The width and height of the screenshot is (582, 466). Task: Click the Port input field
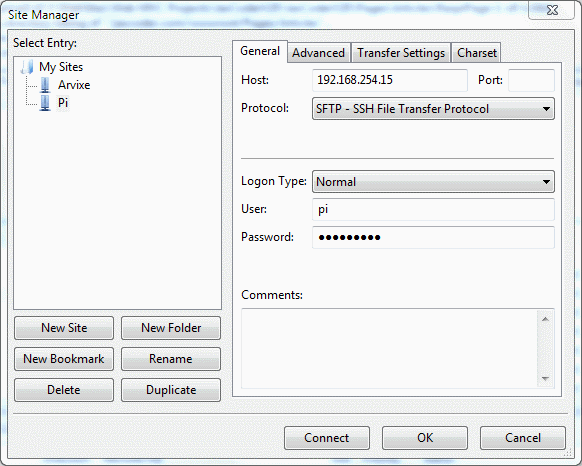[x=531, y=80]
